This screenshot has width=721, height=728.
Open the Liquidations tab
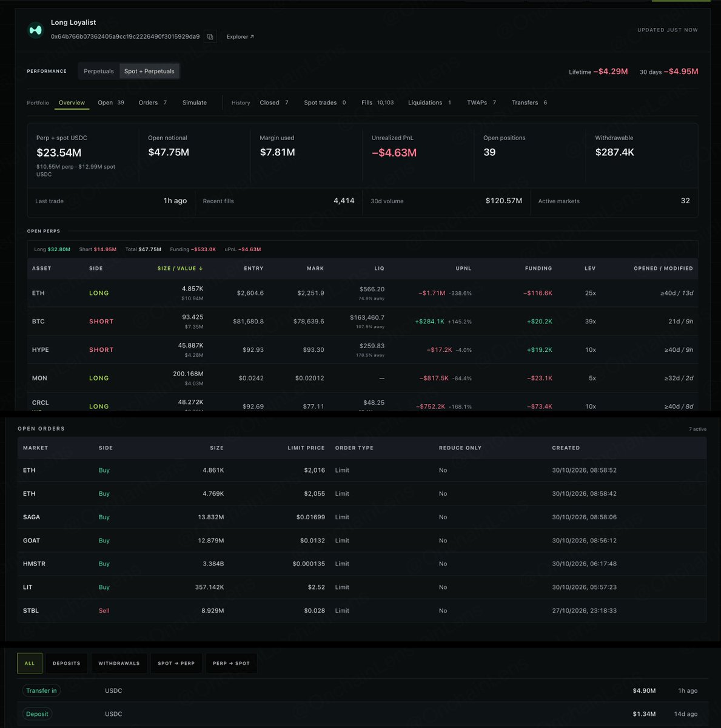coord(429,103)
